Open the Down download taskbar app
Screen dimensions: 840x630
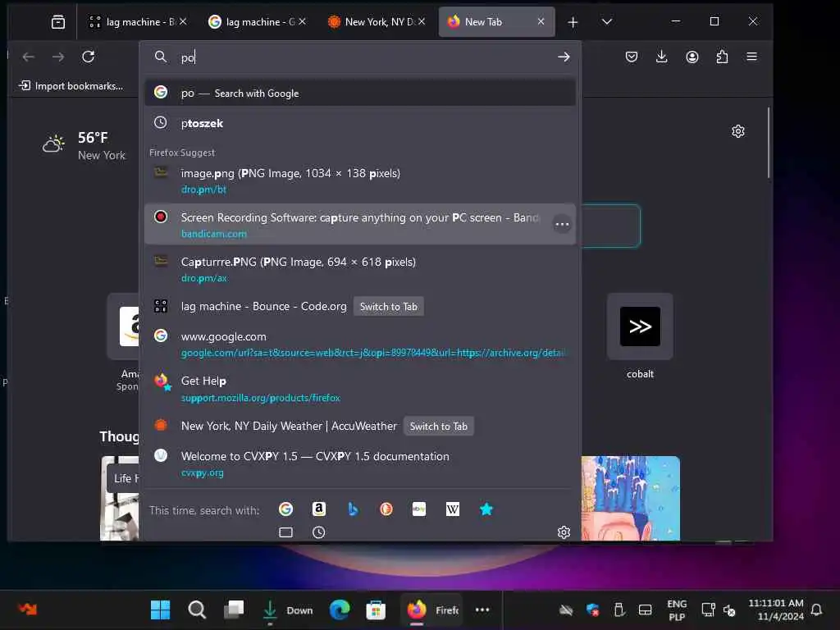pyautogui.click(x=288, y=609)
